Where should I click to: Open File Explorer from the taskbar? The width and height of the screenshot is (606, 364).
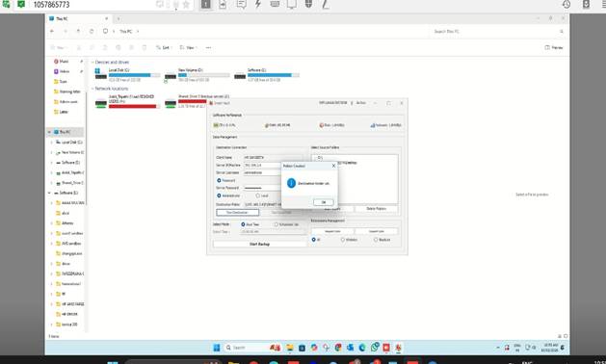point(290,348)
